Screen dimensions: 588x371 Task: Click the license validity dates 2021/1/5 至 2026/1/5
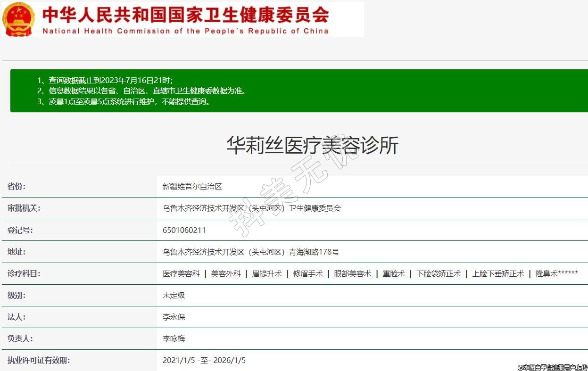pos(204,361)
